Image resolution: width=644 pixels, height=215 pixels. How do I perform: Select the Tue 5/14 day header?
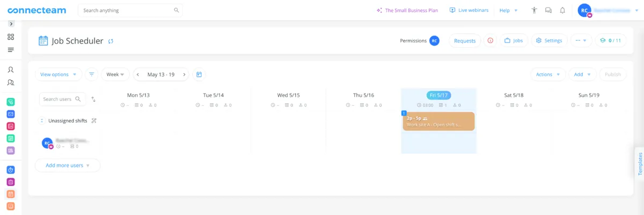pyautogui.click(x=214, y=95)
